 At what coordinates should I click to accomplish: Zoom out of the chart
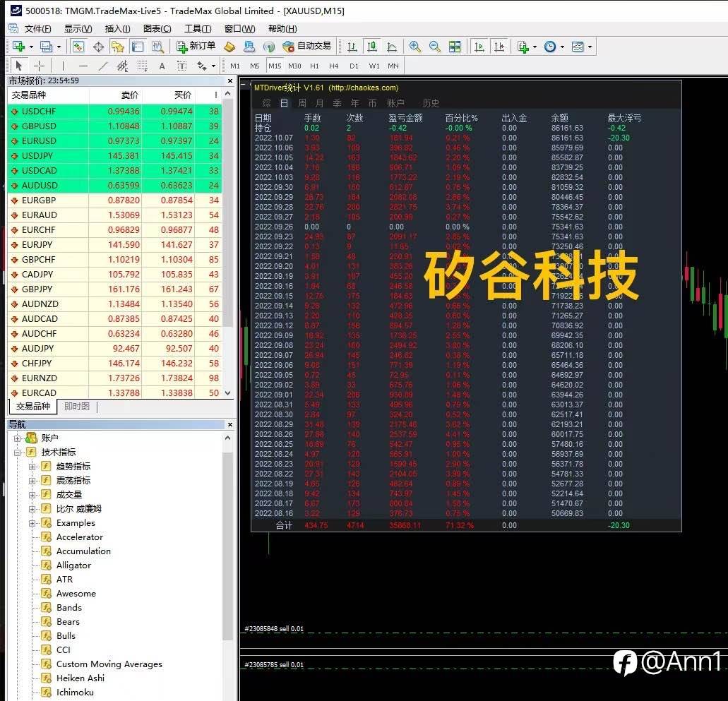[434, 47]
